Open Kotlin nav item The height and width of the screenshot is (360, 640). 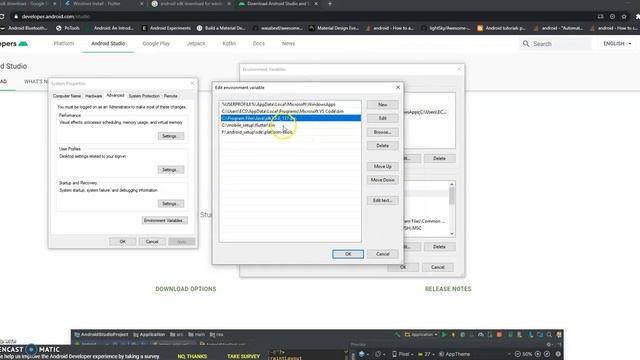click(x=229, y=43)
